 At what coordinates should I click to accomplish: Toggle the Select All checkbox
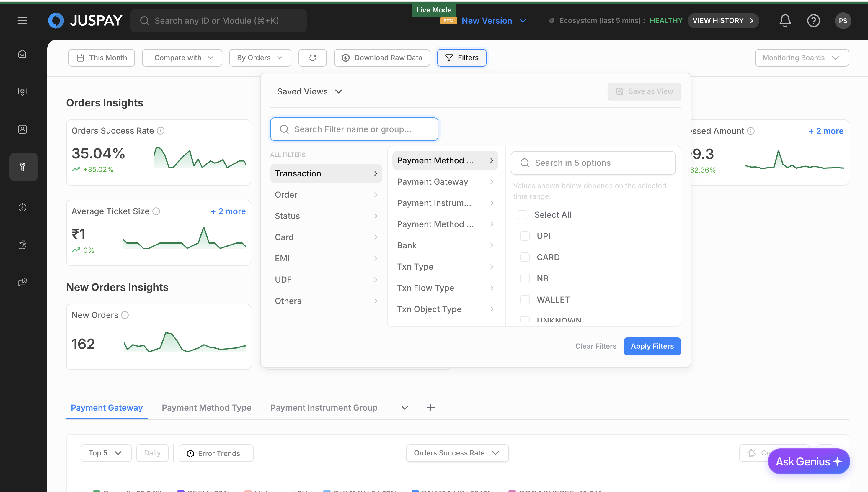click(522, 214)
